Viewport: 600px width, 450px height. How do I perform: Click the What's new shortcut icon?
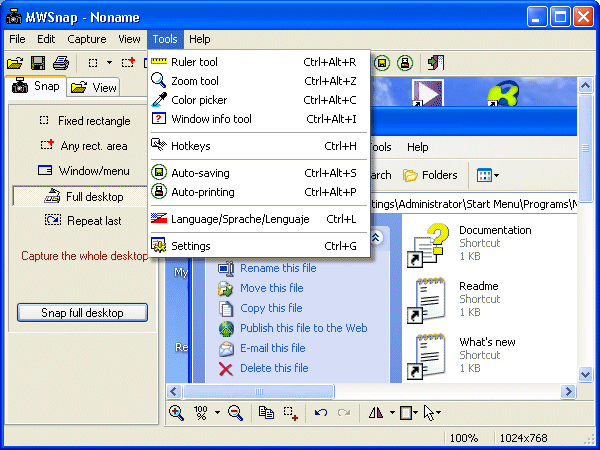click(427, 356)
